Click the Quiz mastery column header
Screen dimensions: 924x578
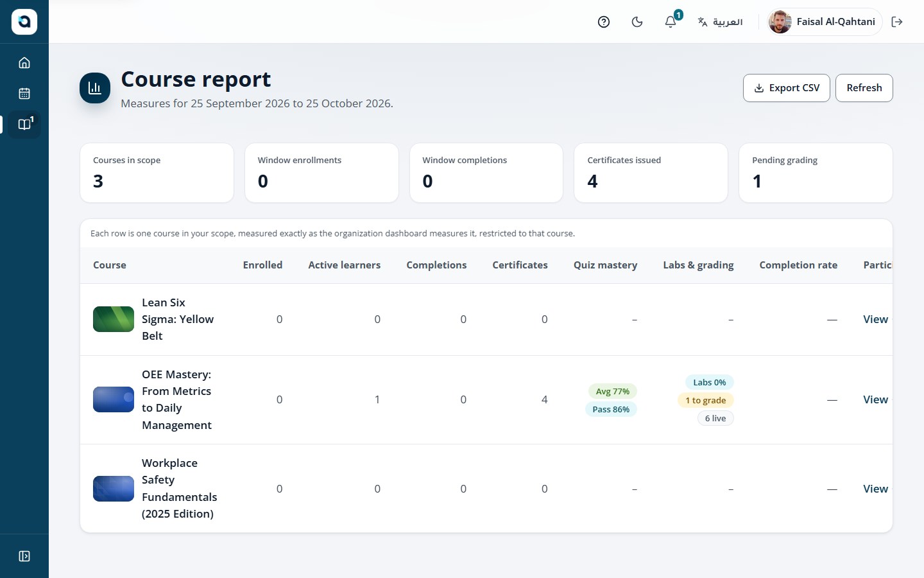(605, 265)
